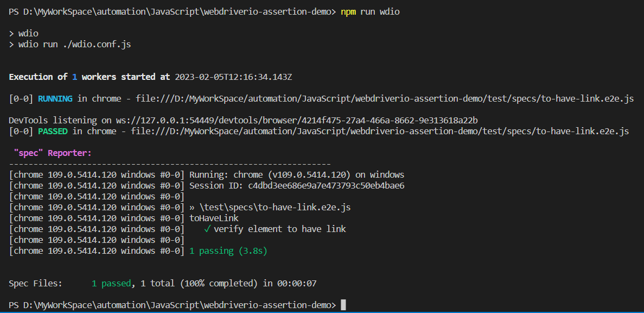Click the '\test\specs\to-have-link.e2e.js' spec path
This screenshot has height=313, width=644.
pyautogui.click(x=275, y=207)
